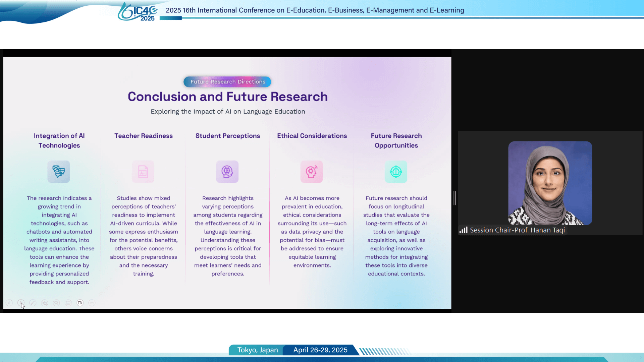Advance to next slide arrow

21,303
